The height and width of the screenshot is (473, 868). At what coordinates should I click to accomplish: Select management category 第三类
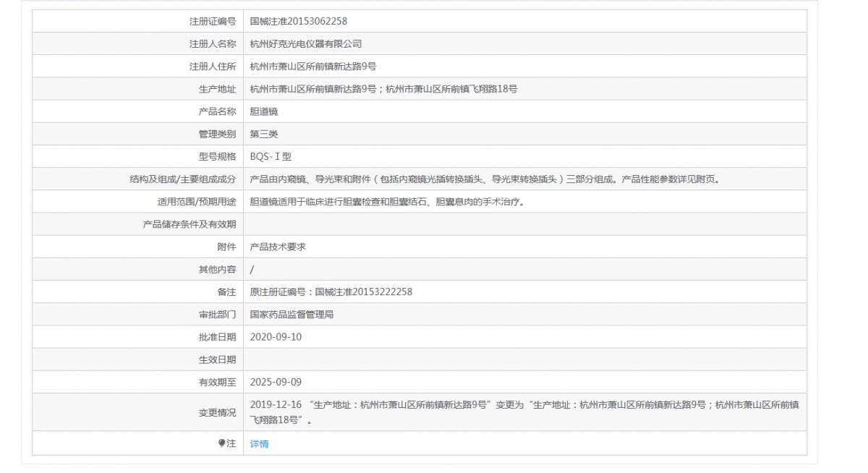(x=264, y=134)
